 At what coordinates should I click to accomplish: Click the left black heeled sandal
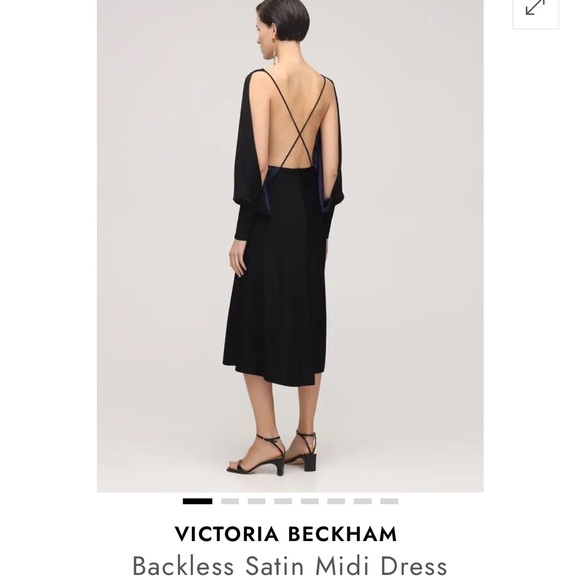pyautogui.click(x=259, y=455)
